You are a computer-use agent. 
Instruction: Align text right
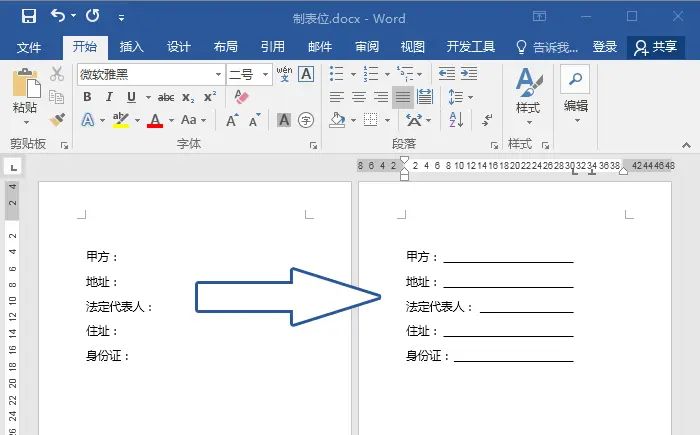(x=380, y=97)
